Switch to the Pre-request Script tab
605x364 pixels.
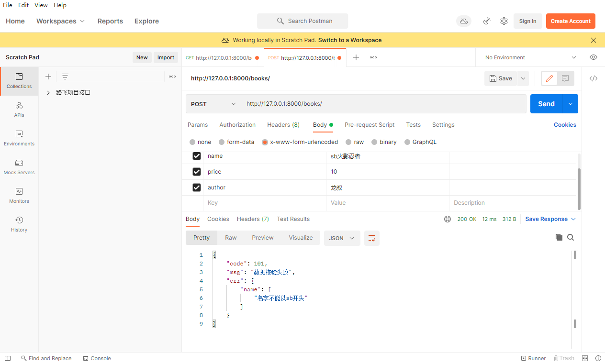(370, 125)
